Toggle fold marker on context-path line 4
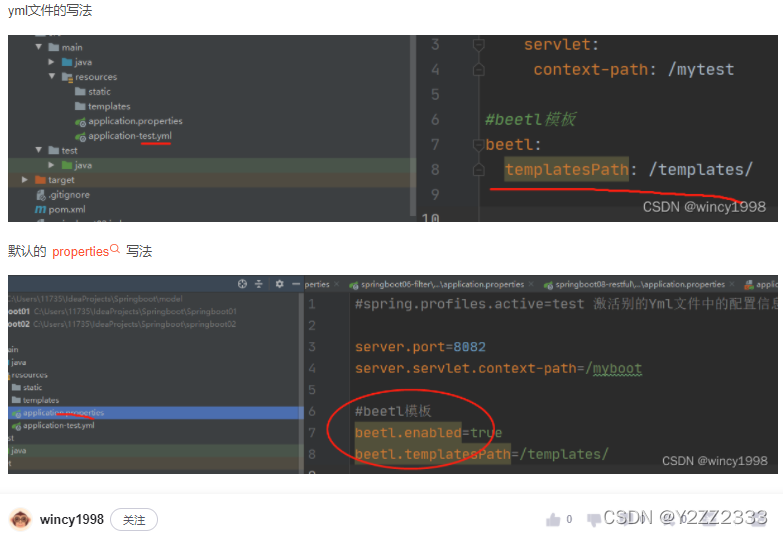 [478, 69]
